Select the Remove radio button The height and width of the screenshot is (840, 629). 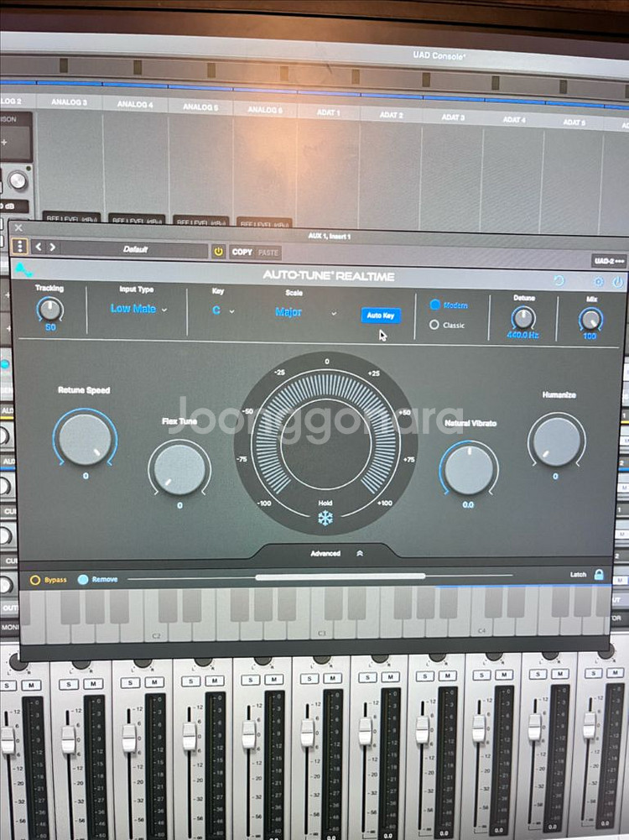(83, 579)
